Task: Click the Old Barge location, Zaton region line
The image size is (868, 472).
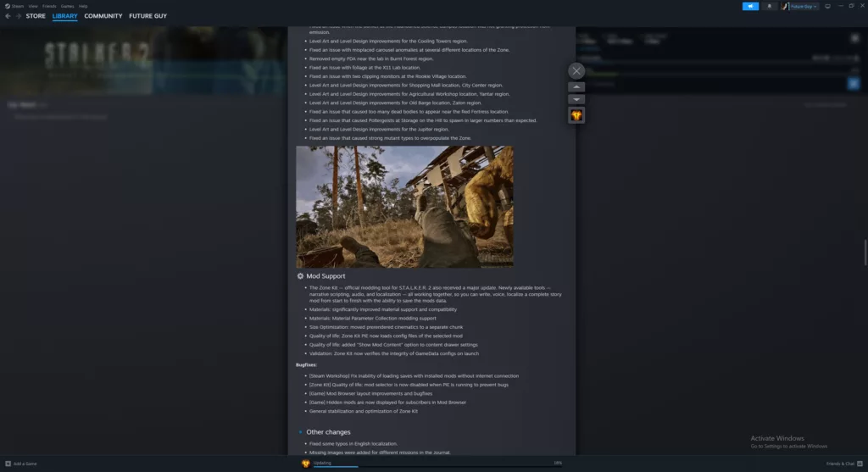Action: (x=395, y=103)
